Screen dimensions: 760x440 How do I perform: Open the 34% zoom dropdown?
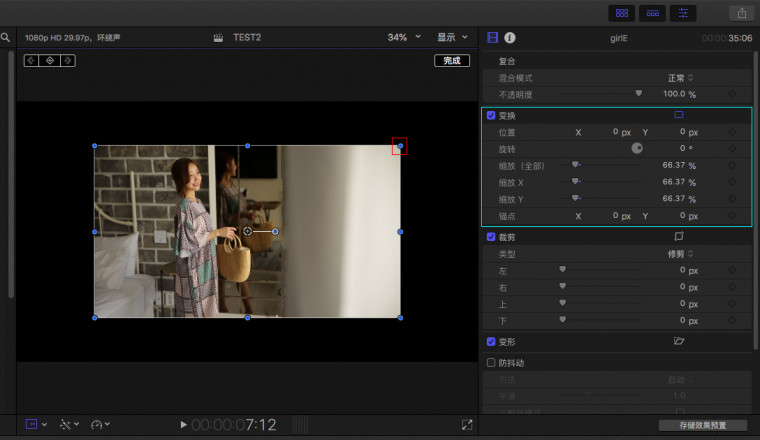(x=403, y=38)
